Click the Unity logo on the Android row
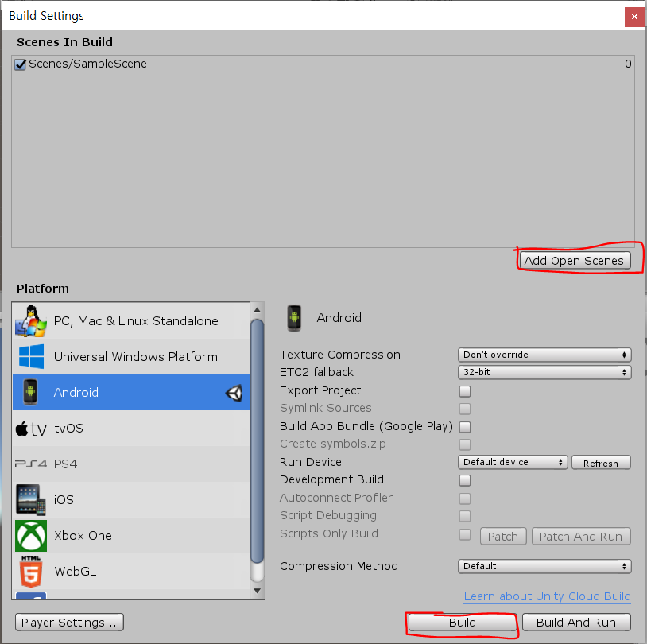 [234, 393]
